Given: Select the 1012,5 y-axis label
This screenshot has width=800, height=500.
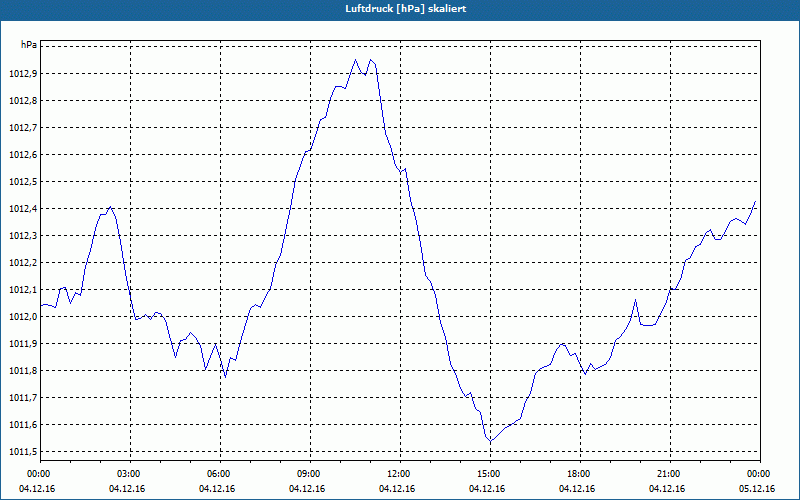Looking at the screenshot, I should point(23,182).
